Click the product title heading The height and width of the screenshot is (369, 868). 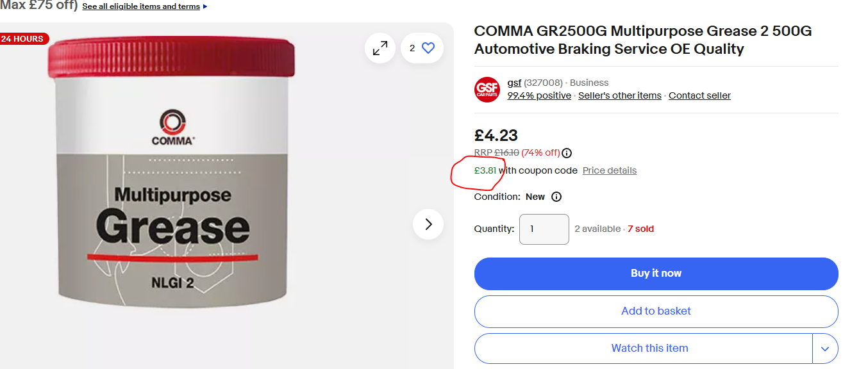tap(643, 40)
